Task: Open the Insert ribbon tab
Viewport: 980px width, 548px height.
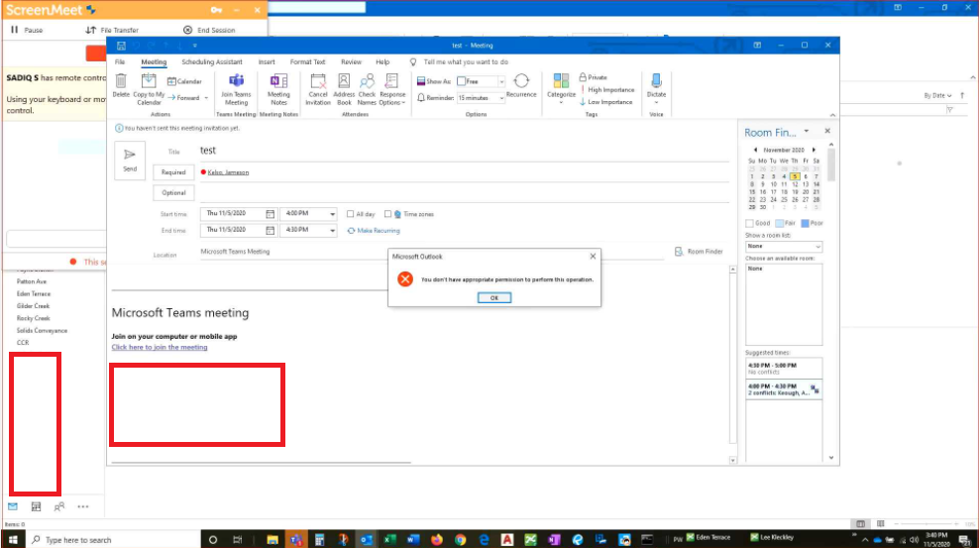Action: 267,61
